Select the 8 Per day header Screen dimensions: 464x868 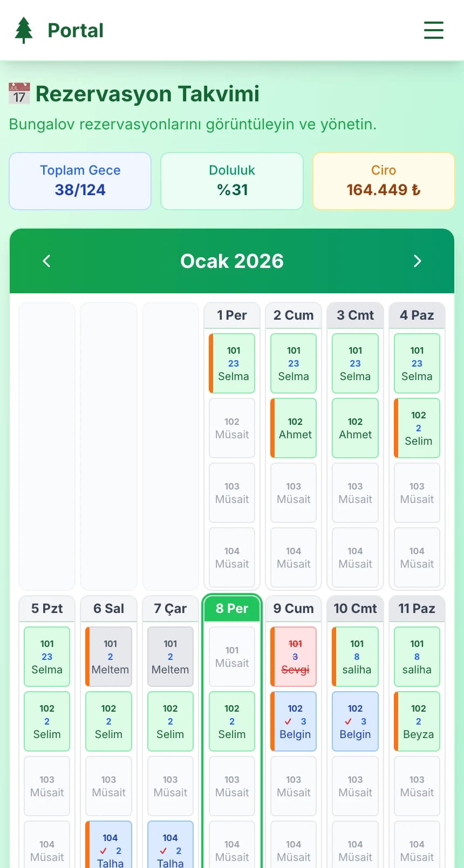232,608
